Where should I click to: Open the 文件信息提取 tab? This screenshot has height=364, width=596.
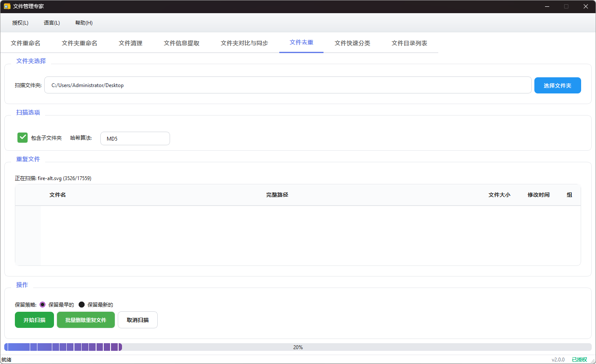point(182,43)
